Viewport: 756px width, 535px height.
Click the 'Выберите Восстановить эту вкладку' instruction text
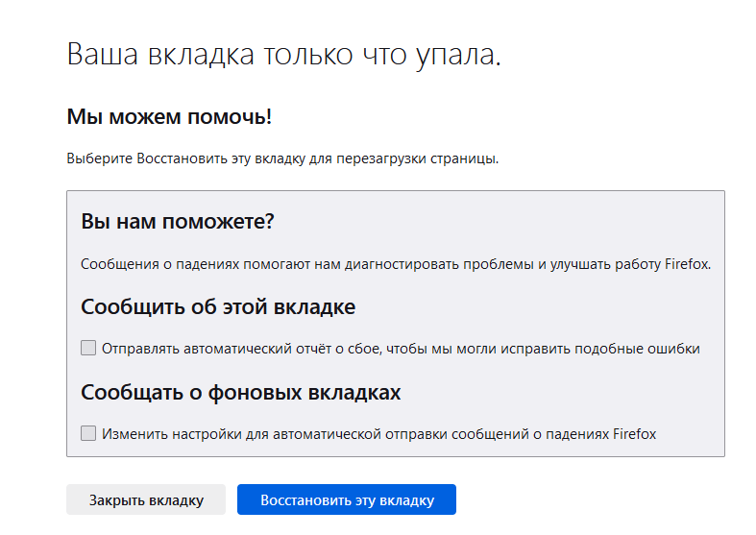point(282,158)
